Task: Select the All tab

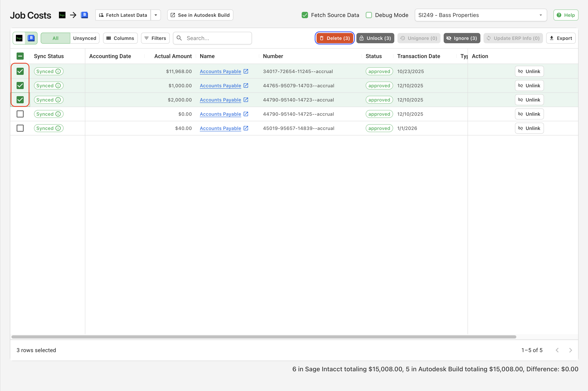Action: 55,38
